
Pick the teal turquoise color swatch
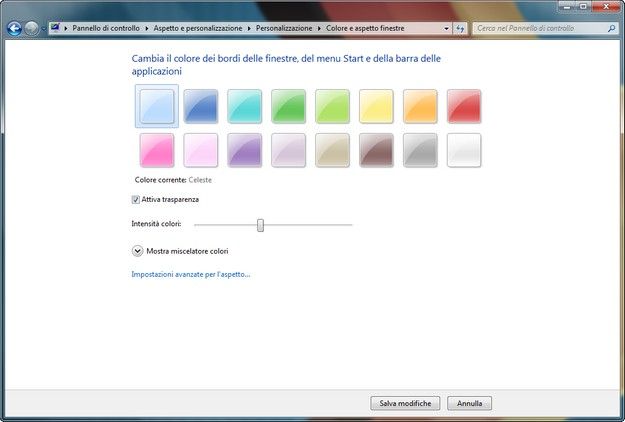pyautogui.click(x=244, y=106)
